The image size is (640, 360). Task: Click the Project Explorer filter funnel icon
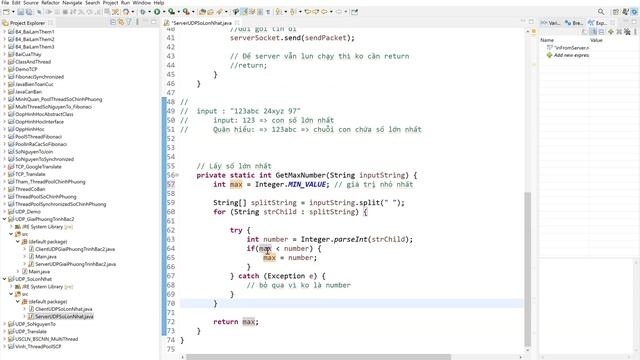(129, 22)
